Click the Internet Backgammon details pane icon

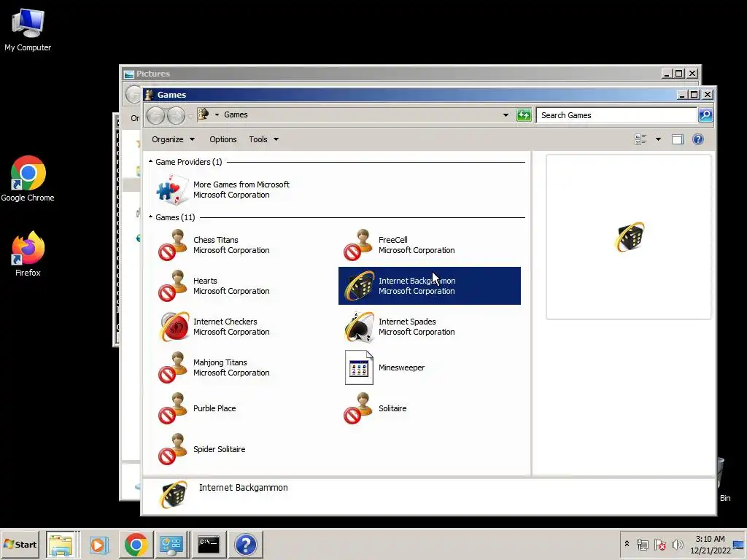pyautogui.click(x=174, y=494)
